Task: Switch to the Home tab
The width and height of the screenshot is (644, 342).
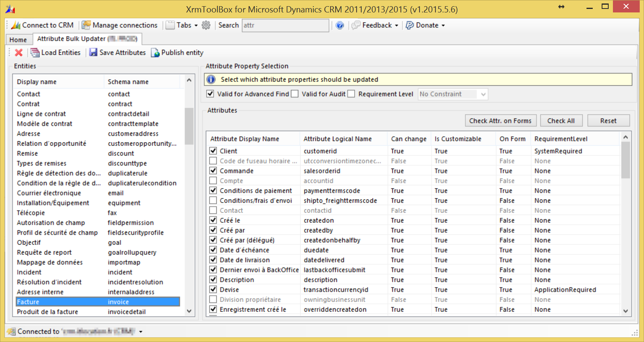Action: coord(18,40)
